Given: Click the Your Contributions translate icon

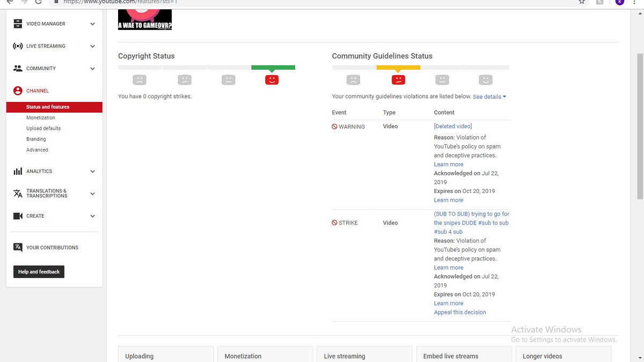Looking at the screenshot, I should 18,247.
